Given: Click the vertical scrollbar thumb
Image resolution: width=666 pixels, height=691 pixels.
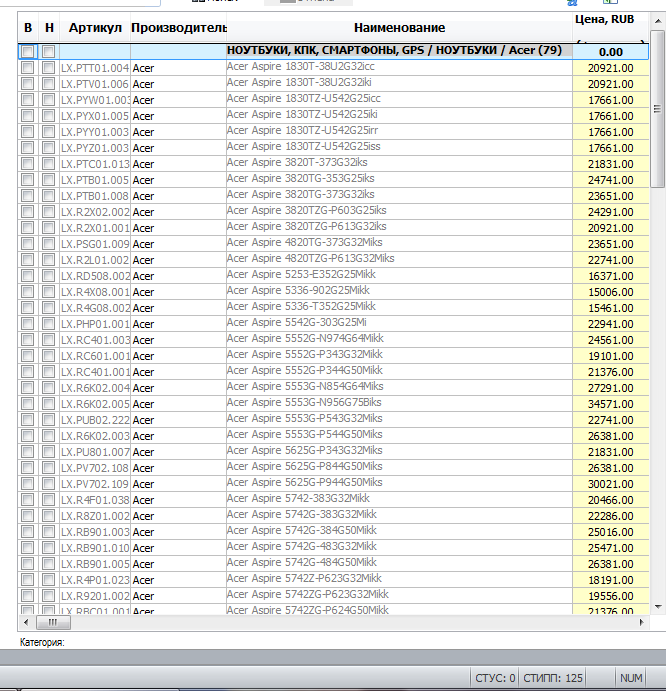Looking at the screenshot, I should click(x=657, y=108).
